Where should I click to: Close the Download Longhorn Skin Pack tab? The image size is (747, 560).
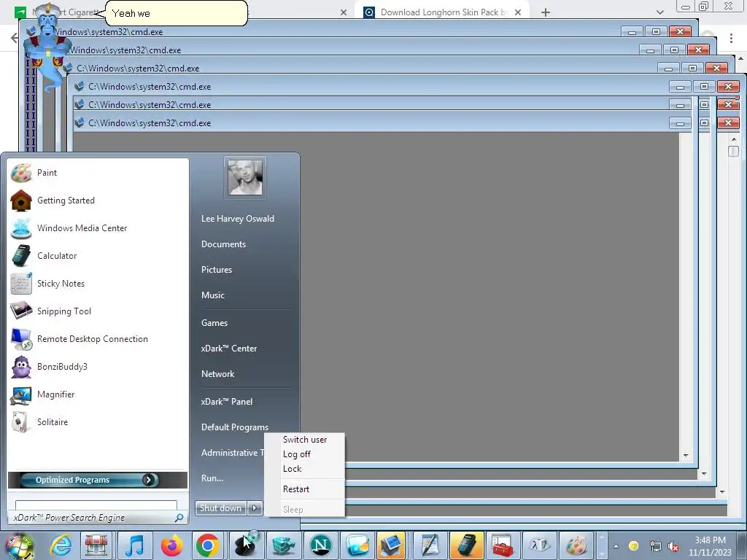(518, 12)
